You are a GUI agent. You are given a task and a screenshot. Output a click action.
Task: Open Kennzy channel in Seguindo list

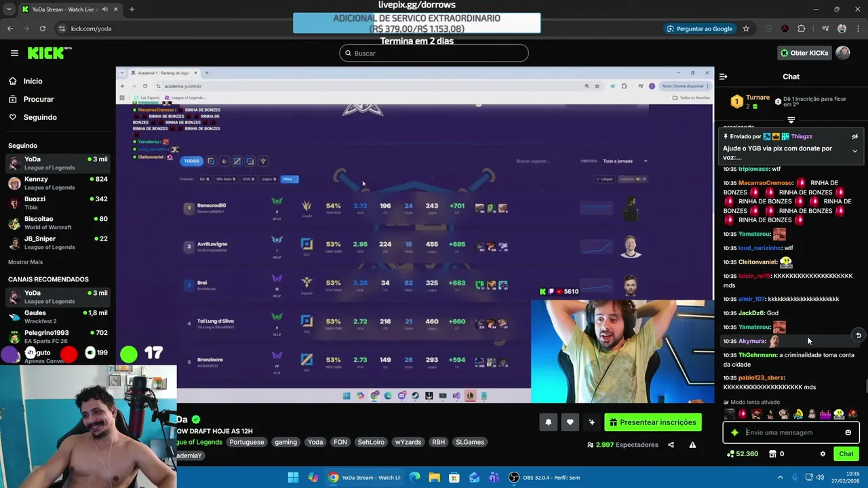coord(58,183)
